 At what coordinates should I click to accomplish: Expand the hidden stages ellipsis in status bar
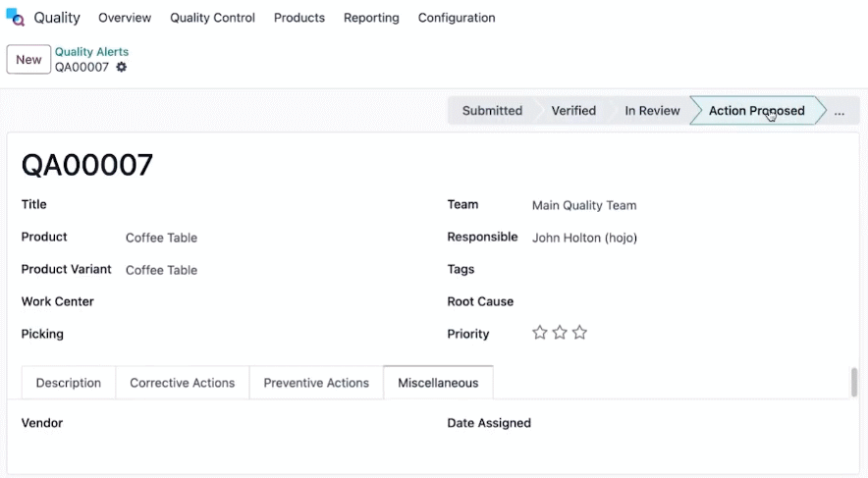tap(840, 111)
